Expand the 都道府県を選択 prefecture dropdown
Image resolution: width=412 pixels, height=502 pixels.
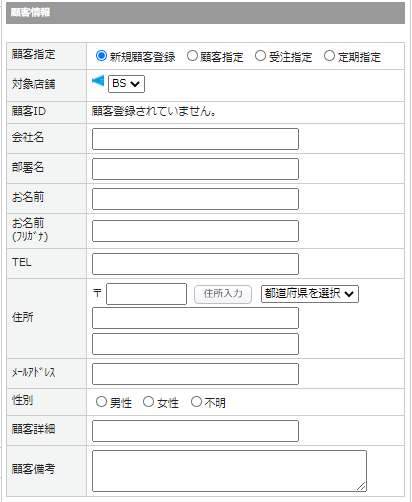(x=310, y=294)
